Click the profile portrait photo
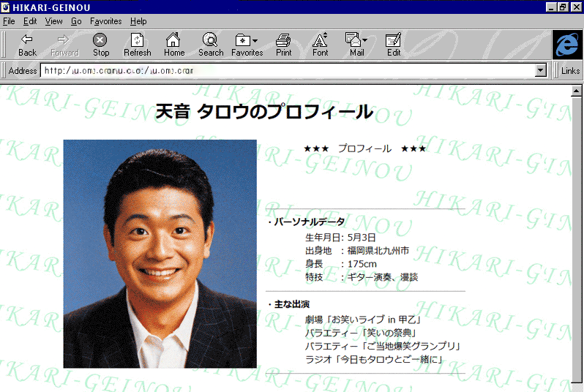The image size is (584, 392). [160, 253]
